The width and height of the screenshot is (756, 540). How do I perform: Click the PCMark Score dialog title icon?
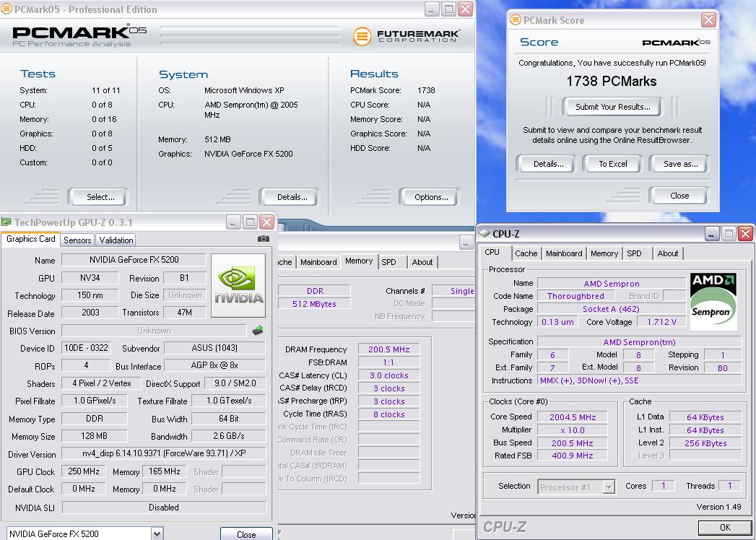click(516, 19)
